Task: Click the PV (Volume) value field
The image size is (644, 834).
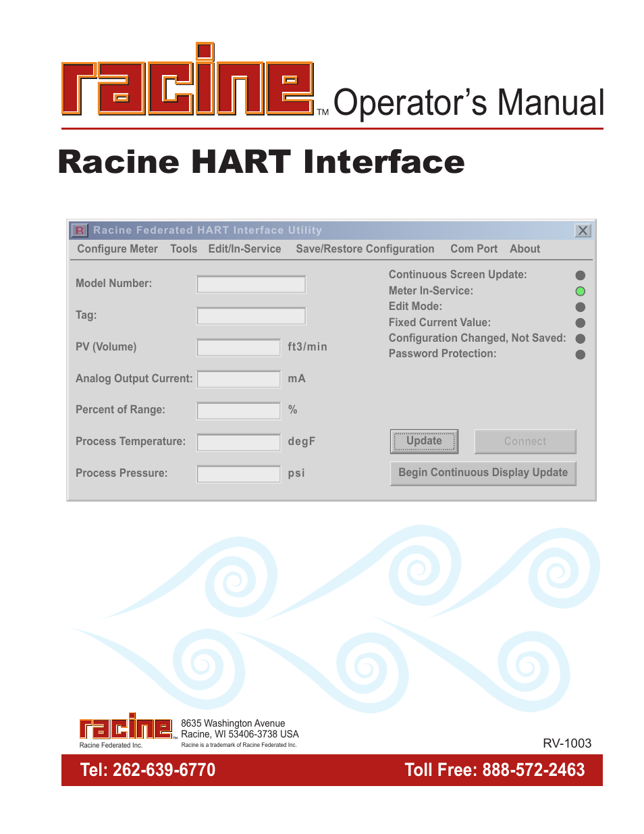Action: (238, 348)
